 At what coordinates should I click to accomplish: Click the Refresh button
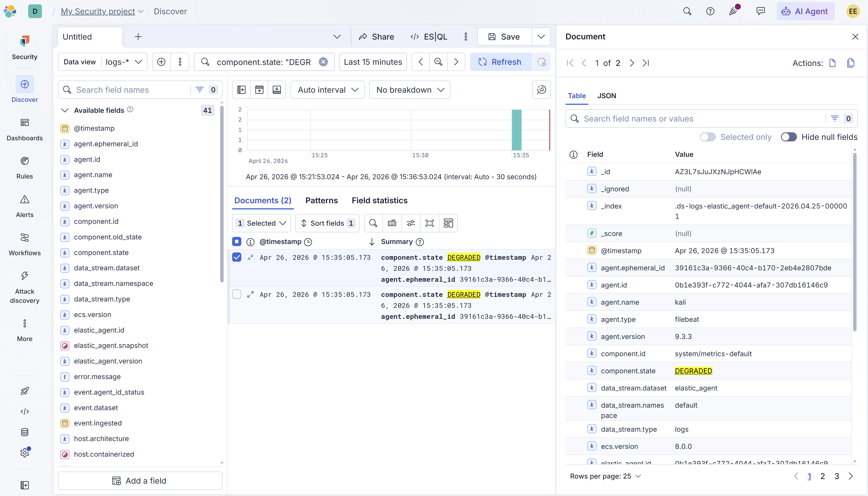500,62
